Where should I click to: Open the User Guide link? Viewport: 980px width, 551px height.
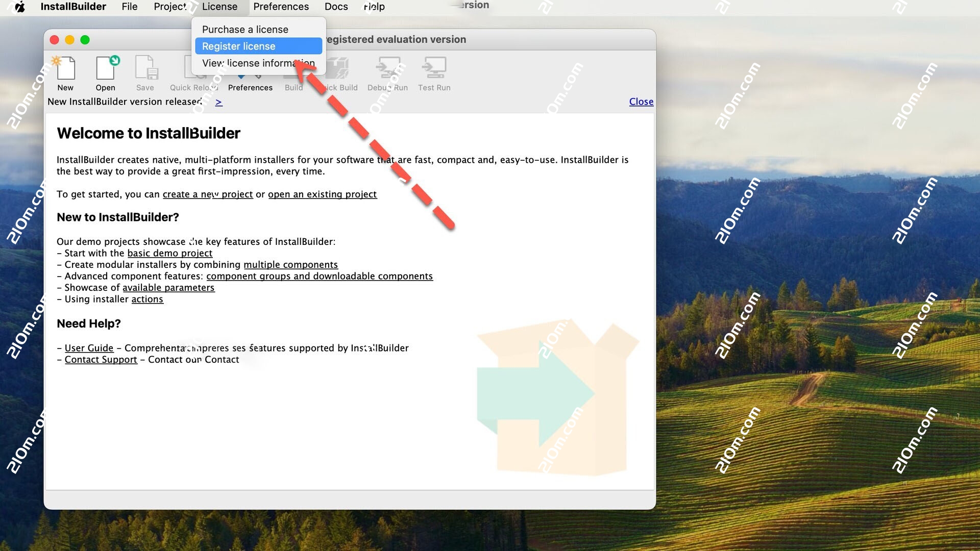coord(89,348)
